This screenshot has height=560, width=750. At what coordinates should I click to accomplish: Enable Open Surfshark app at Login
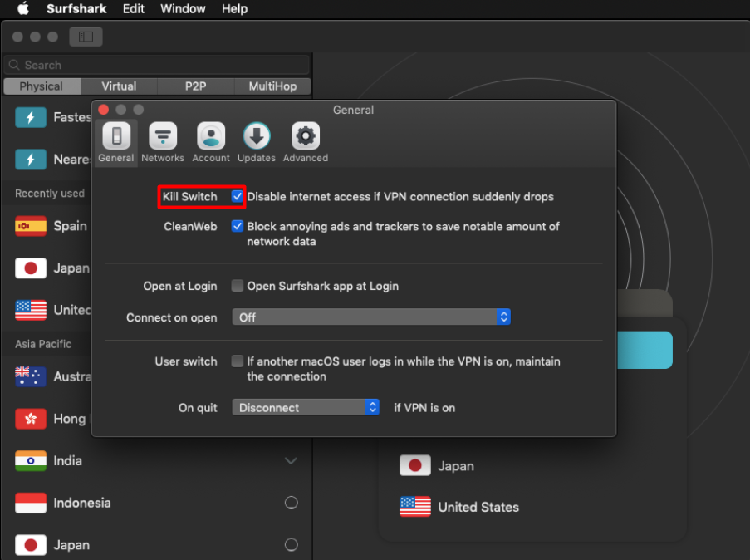click(x=238, y=286)
